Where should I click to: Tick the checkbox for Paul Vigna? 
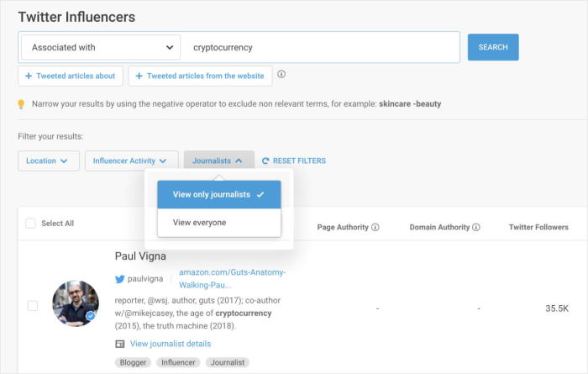pos(33,306)
